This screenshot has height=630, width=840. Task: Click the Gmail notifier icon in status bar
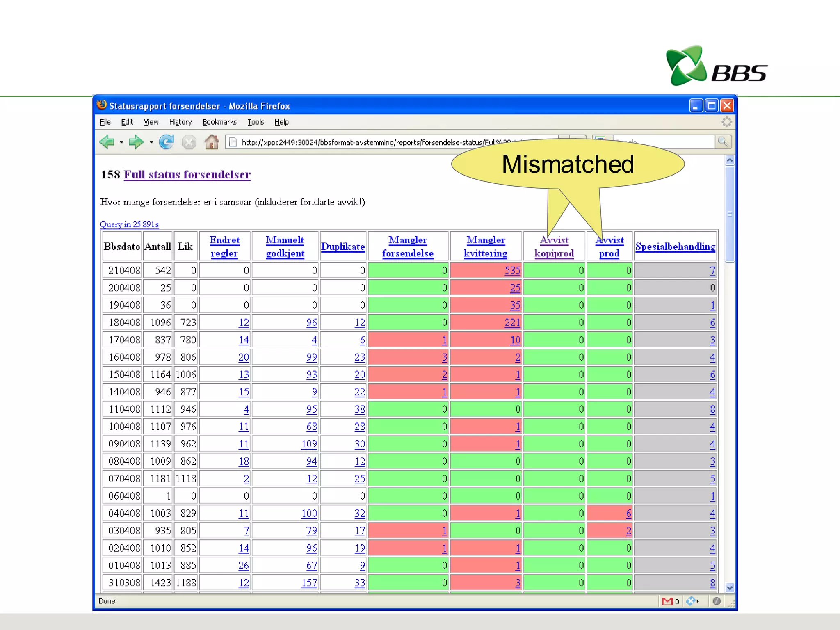point(667,601)
